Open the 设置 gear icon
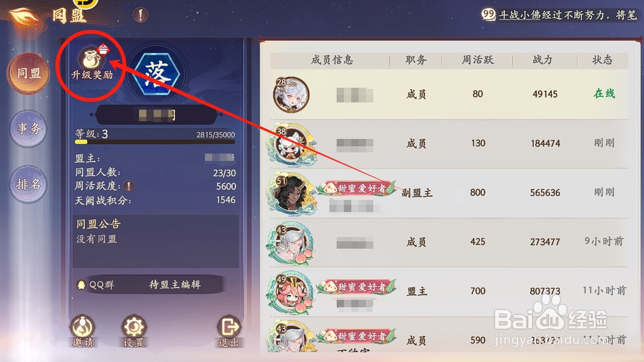644x362 pixels. click(x=134, y=331)
